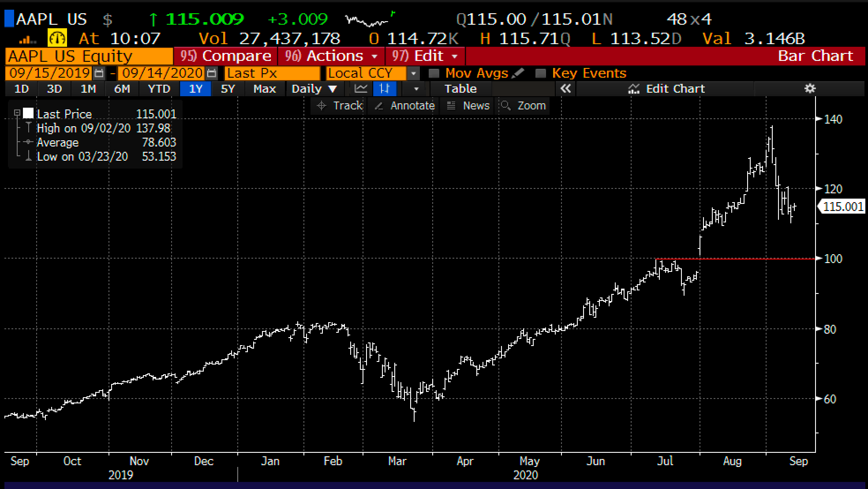Click the Bar Chart title label
This screenshot has width=868, height=489.
pos(816,56)
